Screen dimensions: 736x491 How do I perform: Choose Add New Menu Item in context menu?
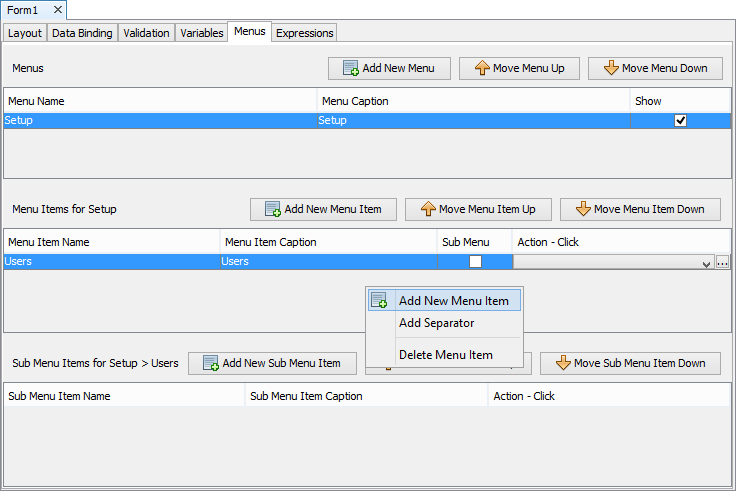[x=453, y=300]
